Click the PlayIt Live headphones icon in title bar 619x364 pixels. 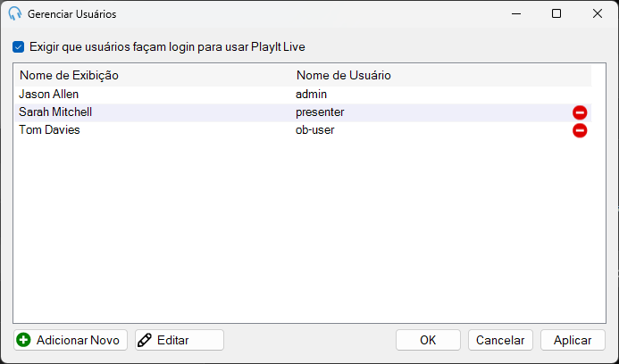coord(14,13)
